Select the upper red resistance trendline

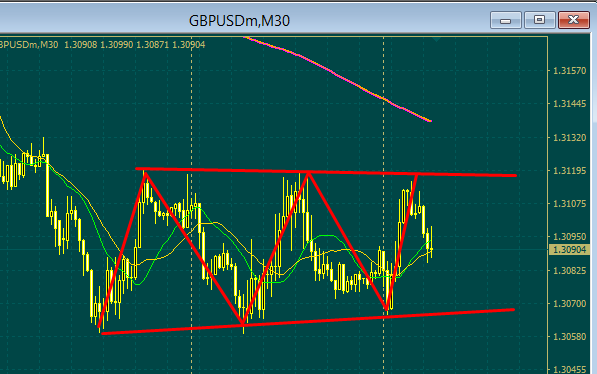[x=326, y=172]
